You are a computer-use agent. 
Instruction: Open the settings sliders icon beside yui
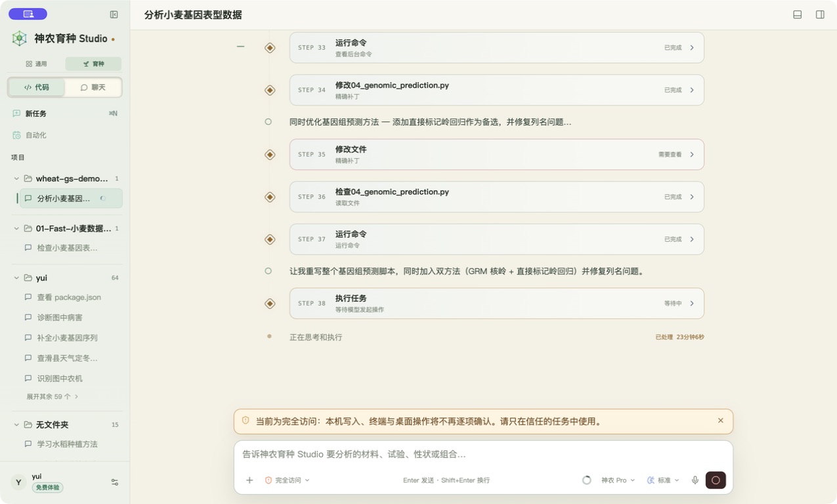pyautogui.click(x=115, y=482)
